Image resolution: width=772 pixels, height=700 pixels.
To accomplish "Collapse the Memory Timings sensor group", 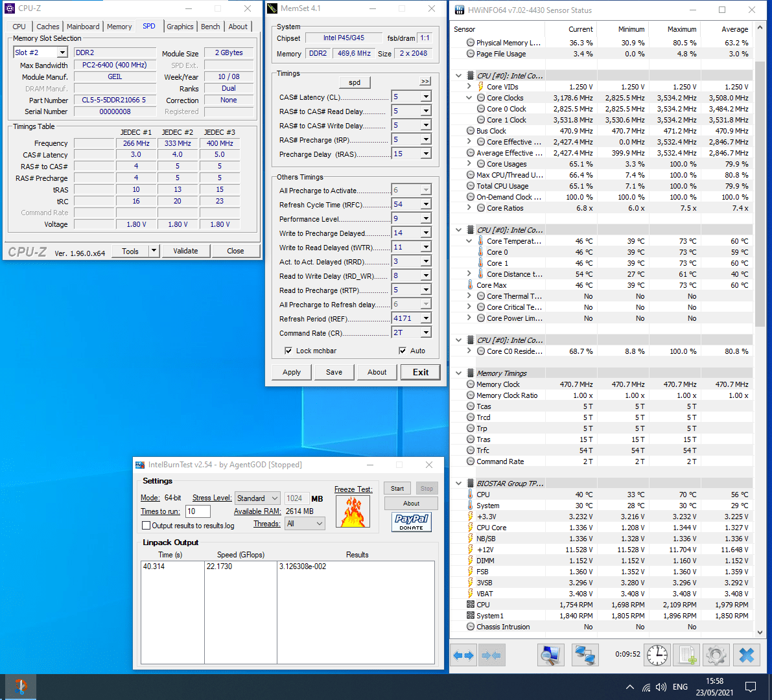I will pos(458,373).
